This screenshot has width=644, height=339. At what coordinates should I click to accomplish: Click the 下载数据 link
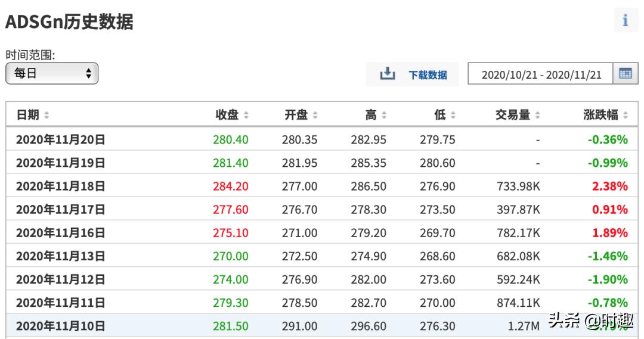click(428, 75)
